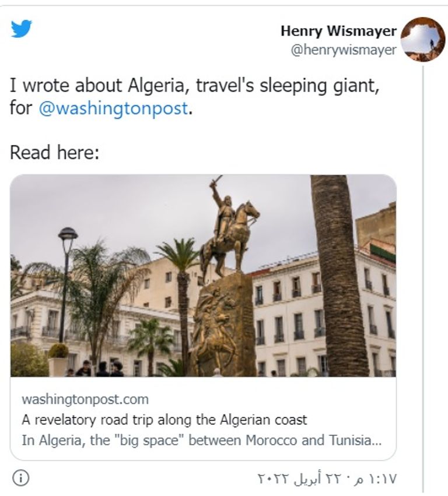Click the 'I wrote about Algeria' tweet text
The height and width of the screenshot is (496, 448).
click(195, 86)
